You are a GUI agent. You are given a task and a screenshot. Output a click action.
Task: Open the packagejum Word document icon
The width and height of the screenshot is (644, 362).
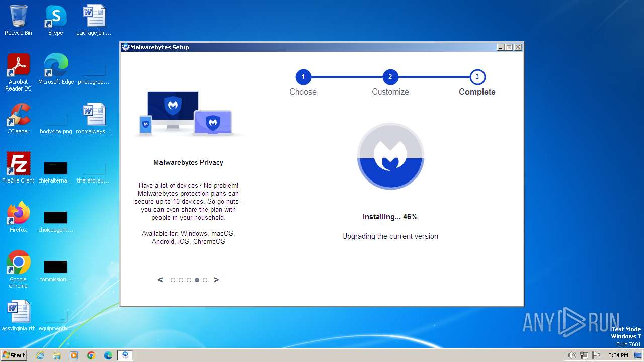pyautogui.click(x=94, y=20)
